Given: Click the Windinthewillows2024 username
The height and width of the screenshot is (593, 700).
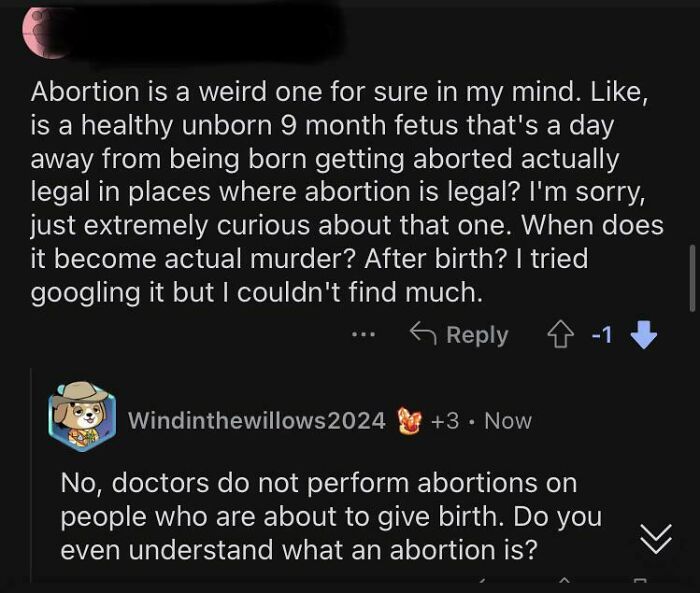Looking at the screenshot, I should click(x=256, y=421).
